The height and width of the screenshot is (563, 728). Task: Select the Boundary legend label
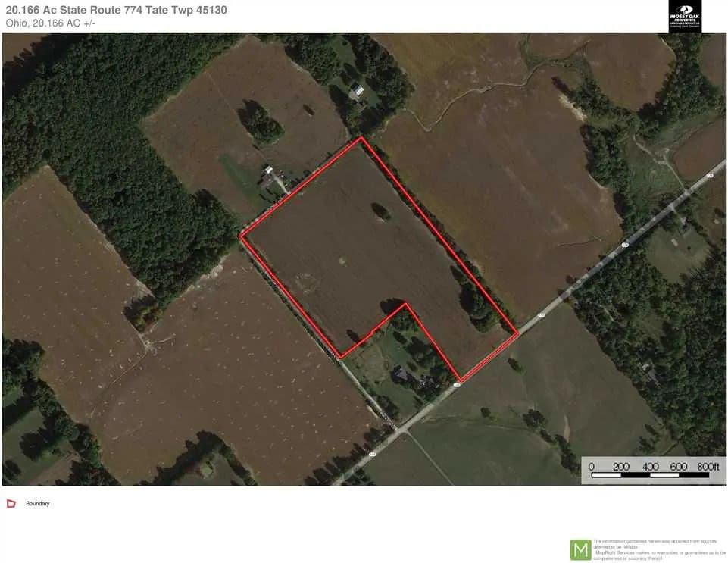click(38, 504)
